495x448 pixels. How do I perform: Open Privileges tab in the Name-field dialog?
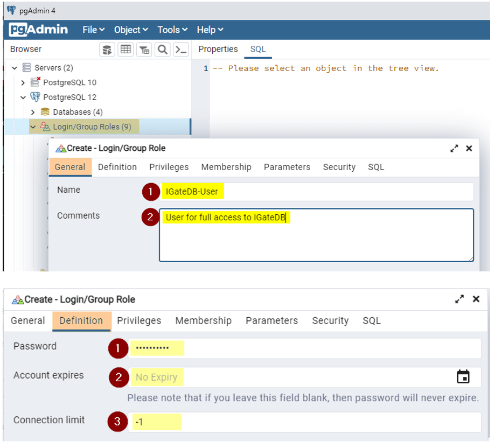pyautogui.click(x=169, y=167)
